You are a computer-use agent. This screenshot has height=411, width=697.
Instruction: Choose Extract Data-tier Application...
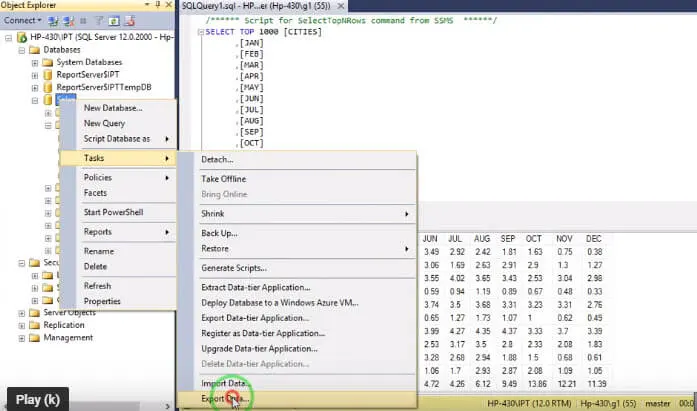[x=297, y=287]
